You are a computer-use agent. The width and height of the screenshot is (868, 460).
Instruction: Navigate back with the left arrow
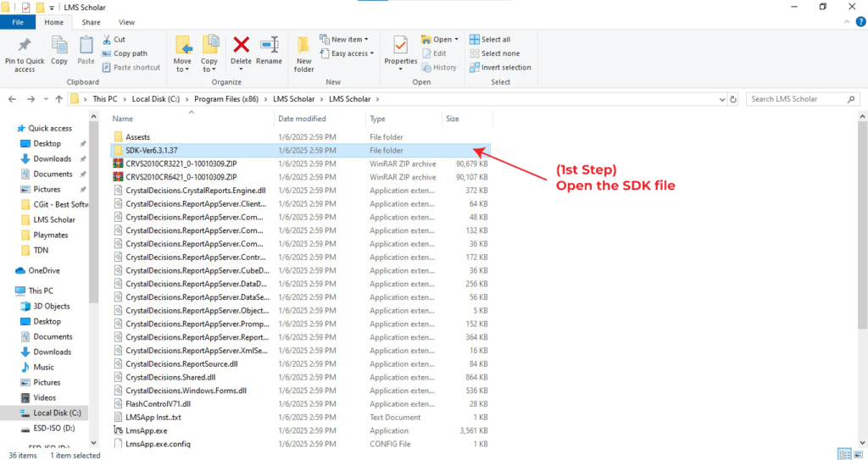click(12, 99)
